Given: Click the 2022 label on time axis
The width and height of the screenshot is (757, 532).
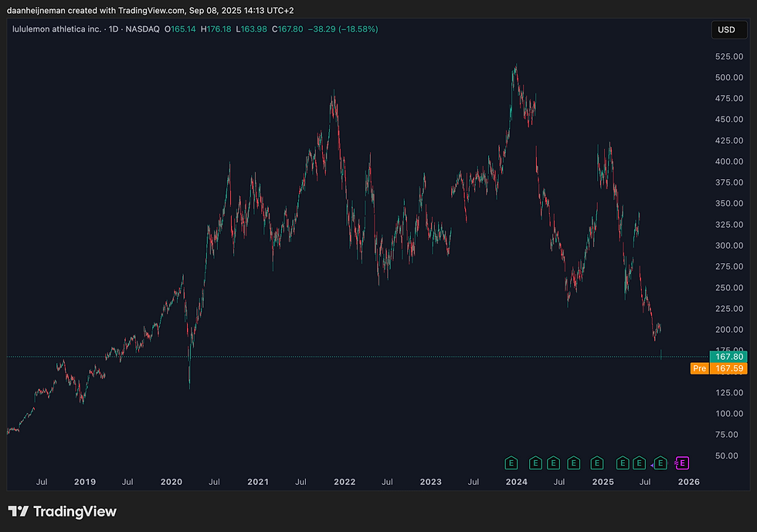Looking at the screenshot, I should (345, 482).
